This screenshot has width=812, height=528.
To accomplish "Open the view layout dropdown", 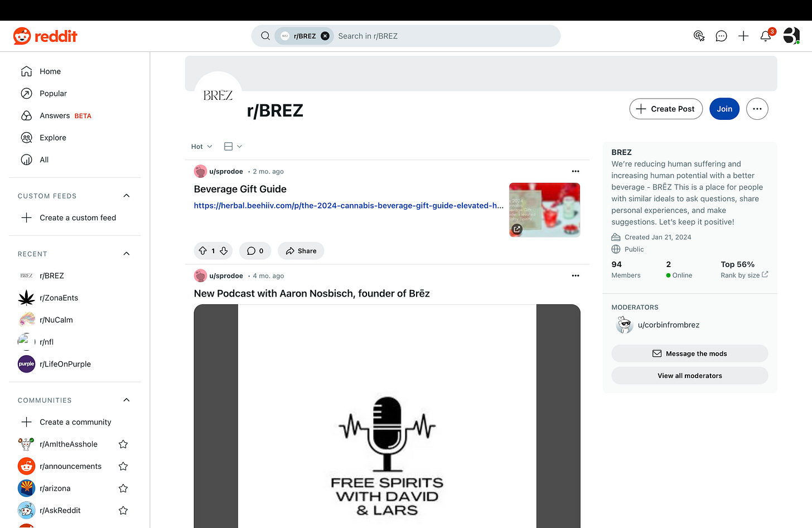I will [233, 147].
